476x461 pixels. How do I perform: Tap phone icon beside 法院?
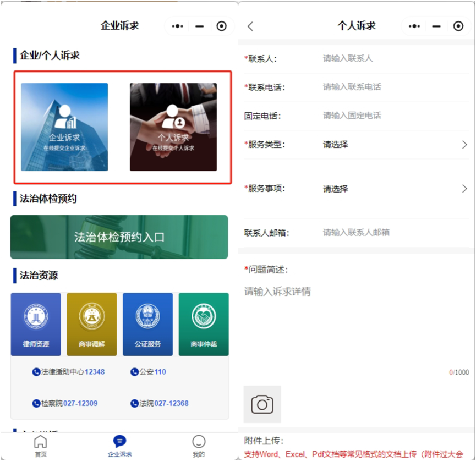click(134, 403)
